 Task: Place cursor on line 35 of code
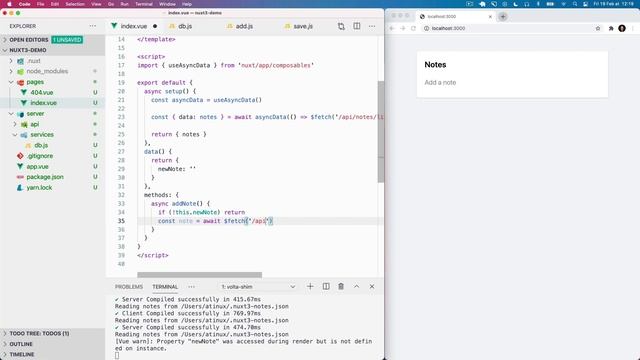260,221
